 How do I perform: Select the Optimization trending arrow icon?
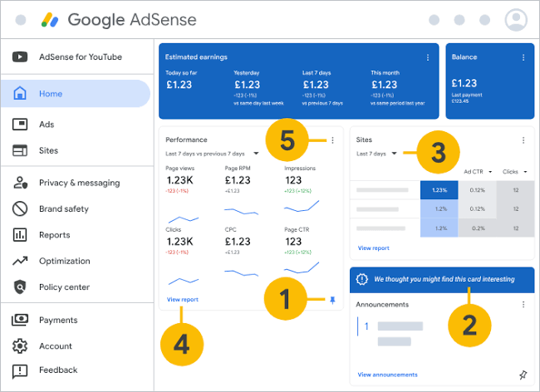tap(20, 261)
